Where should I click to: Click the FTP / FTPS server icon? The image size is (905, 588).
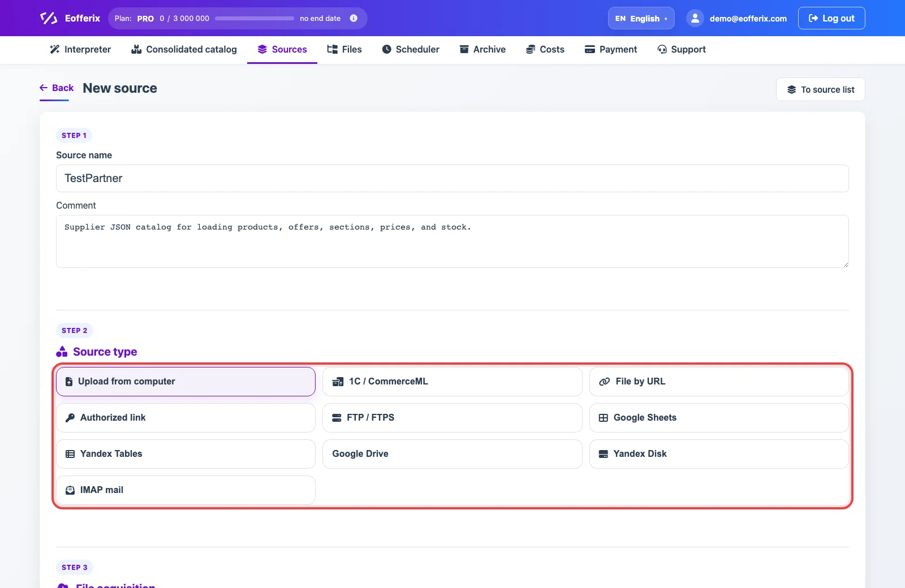tap(337, 418)
